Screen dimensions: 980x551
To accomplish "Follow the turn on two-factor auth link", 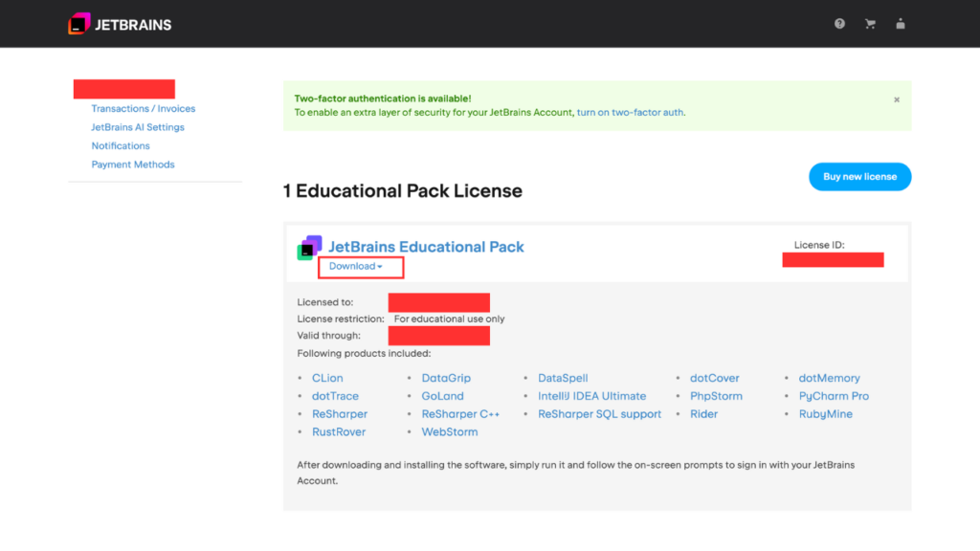I will click(630, 112).
